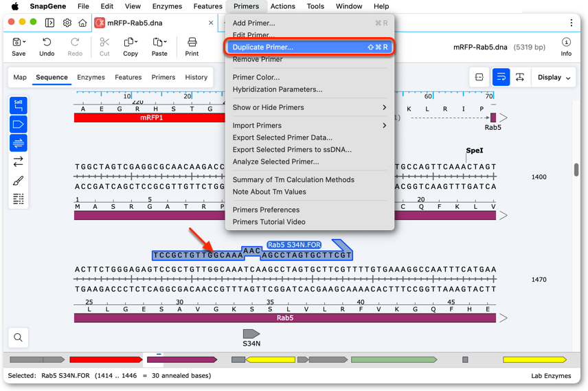Toggle the wrapped sequence view button

point(501,77)
